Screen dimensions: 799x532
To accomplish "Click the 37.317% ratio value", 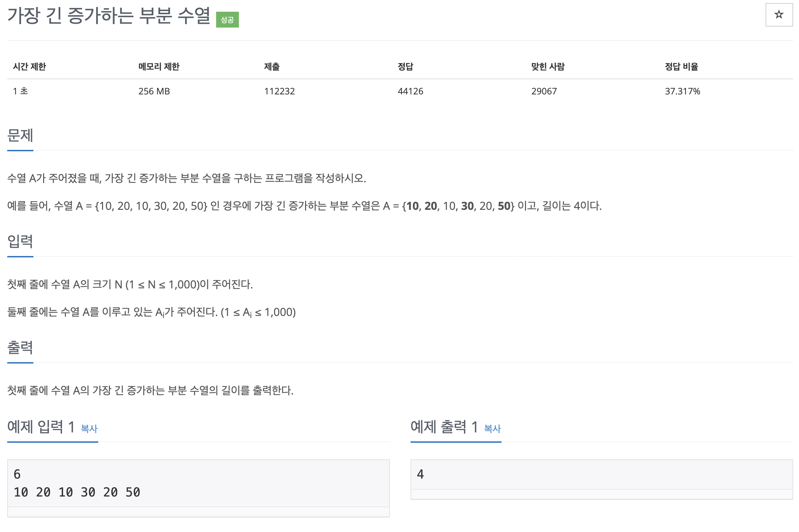I will tap(682, 91).
